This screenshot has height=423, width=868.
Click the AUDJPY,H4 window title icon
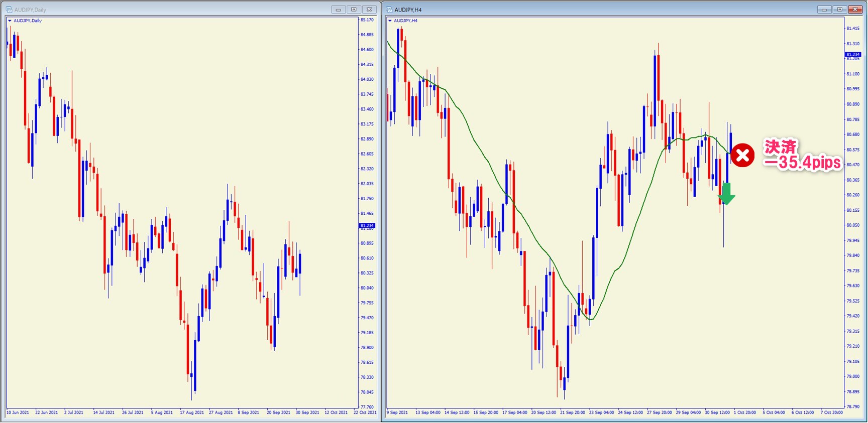[389, 10]
